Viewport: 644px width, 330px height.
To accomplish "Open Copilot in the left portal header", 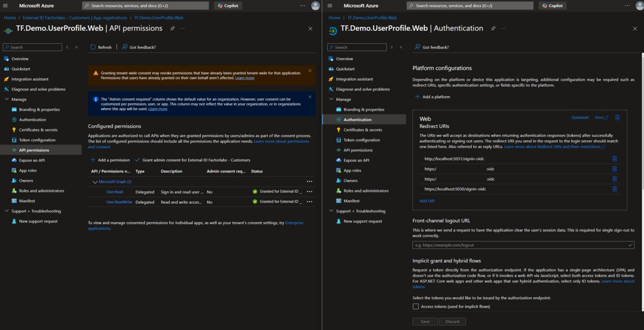I will pos(228,5).
